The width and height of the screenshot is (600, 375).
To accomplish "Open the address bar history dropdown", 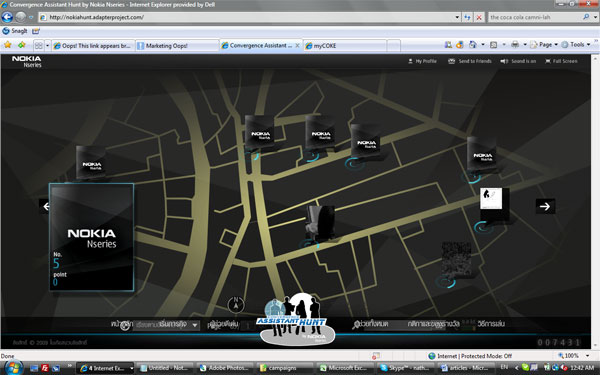I will pos(457,17).
